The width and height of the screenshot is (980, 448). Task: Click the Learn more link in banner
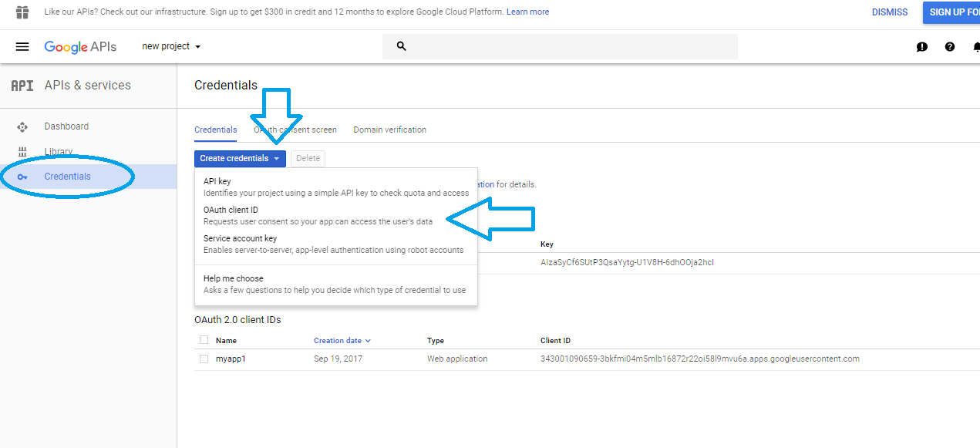528,12
